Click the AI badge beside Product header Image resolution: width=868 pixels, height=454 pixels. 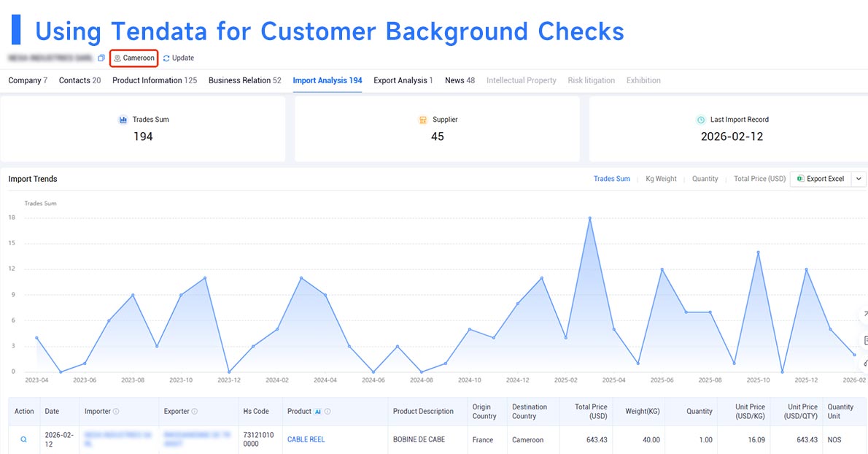[x=318, y=412]
